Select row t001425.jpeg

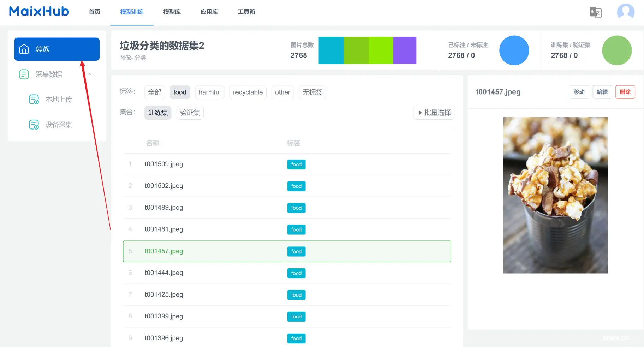pos(287,295)
